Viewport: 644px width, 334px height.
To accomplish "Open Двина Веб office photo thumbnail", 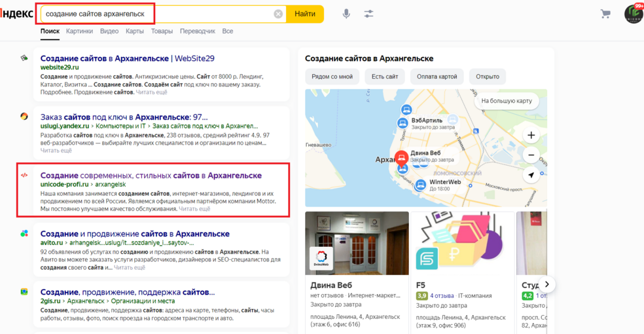I will [357, 243].
